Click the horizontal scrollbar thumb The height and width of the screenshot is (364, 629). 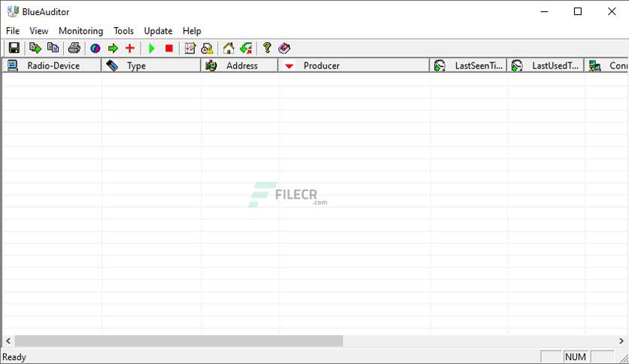[179, 341]
